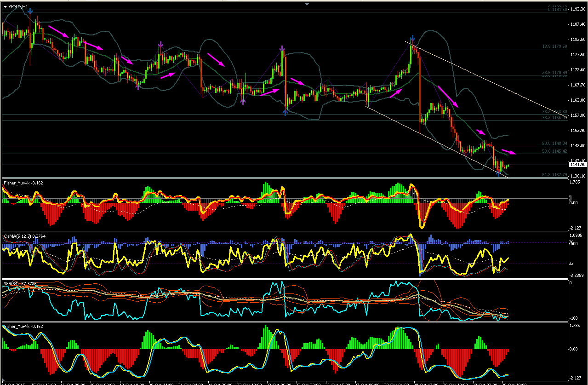The height and width of the screenshot is (385, 588).
Task: Click the gray chart shift triangle on top edge
Action: coord(307,4)
